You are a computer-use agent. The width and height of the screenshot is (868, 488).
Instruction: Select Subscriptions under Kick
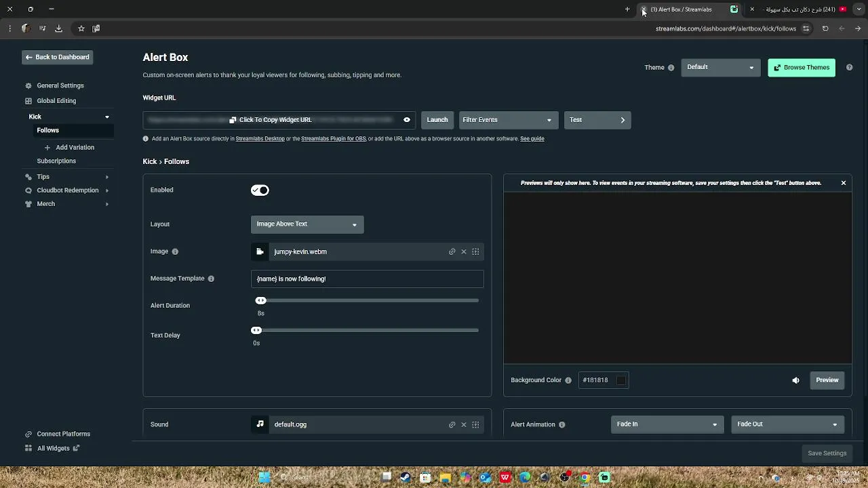(56, 161)
